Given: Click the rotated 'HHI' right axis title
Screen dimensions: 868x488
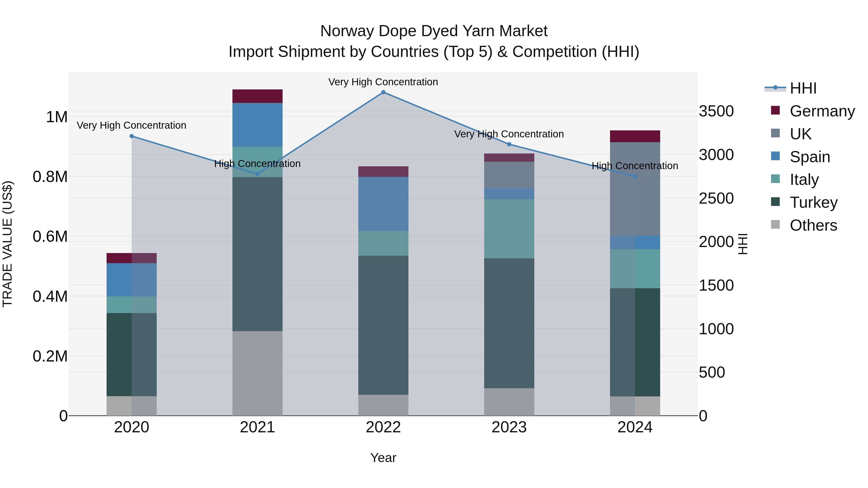Looking at the screenshot, I should (743, 244).
